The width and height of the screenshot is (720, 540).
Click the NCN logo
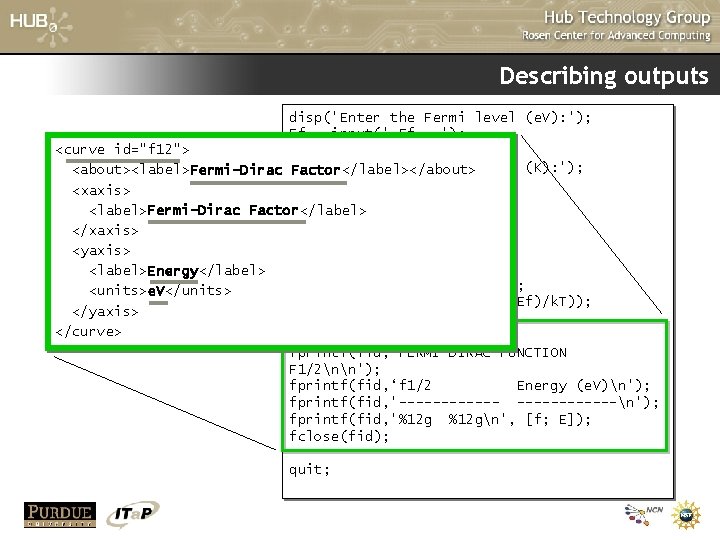pyautogui.click(x=644, y=514)
